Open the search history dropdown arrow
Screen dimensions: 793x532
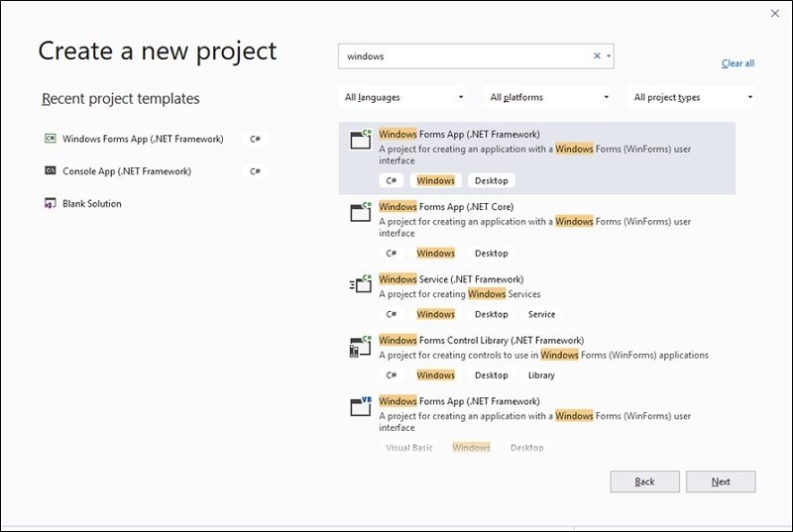609,56
